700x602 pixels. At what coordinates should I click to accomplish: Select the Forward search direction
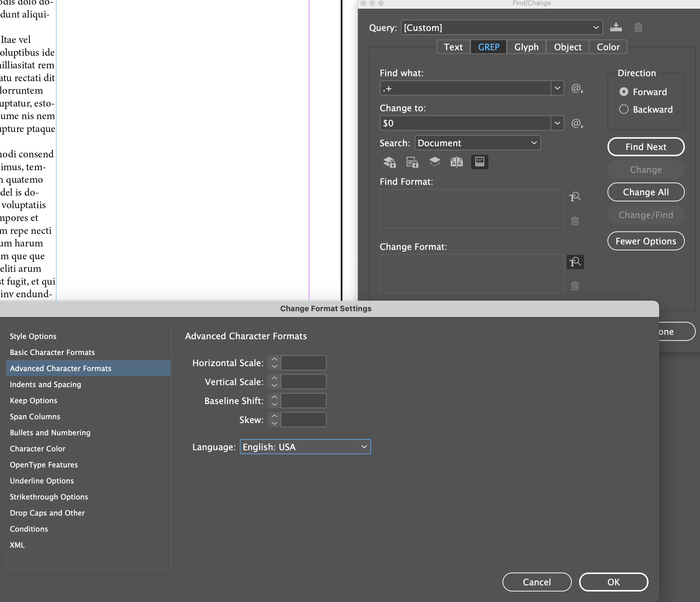tap(624, 92)
